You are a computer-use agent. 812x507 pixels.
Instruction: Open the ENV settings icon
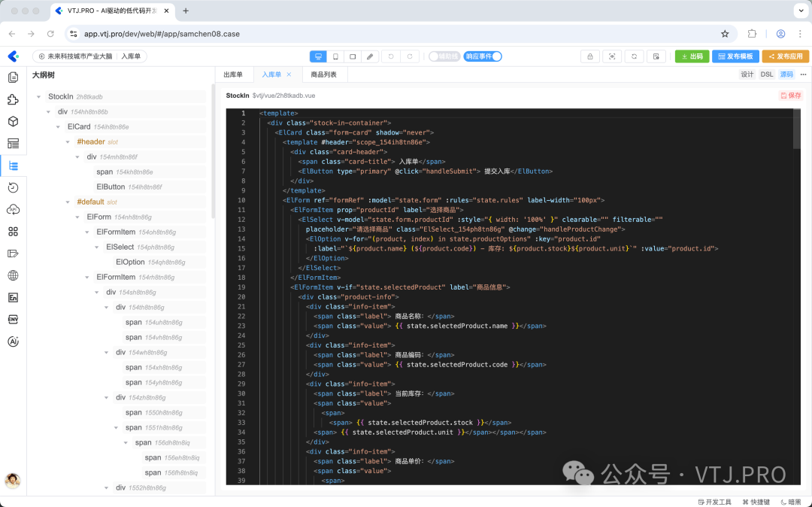click(13, 320)
